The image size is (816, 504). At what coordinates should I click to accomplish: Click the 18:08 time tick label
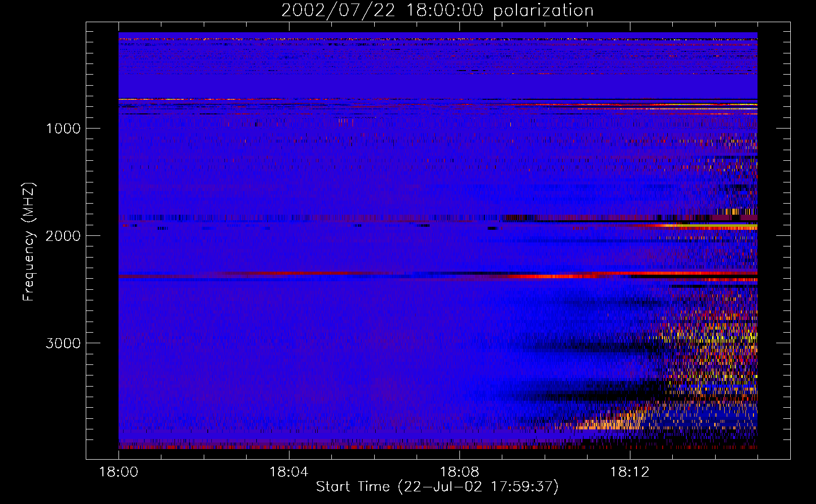[459, 472]
